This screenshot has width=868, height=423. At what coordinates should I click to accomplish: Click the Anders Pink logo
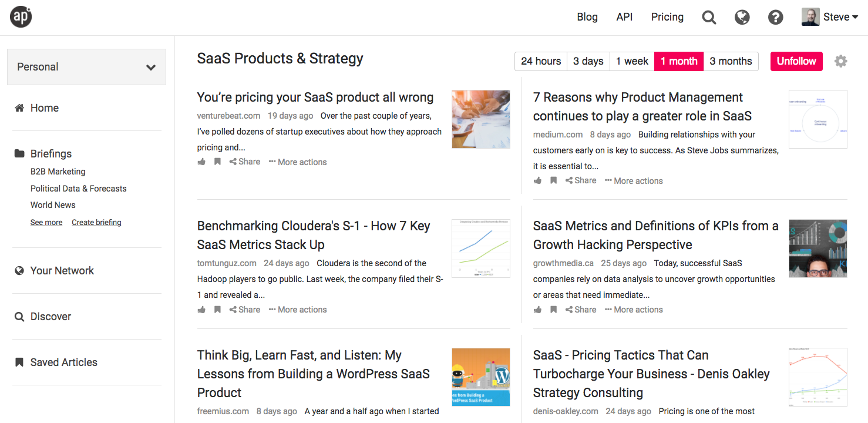pos(21,17)
